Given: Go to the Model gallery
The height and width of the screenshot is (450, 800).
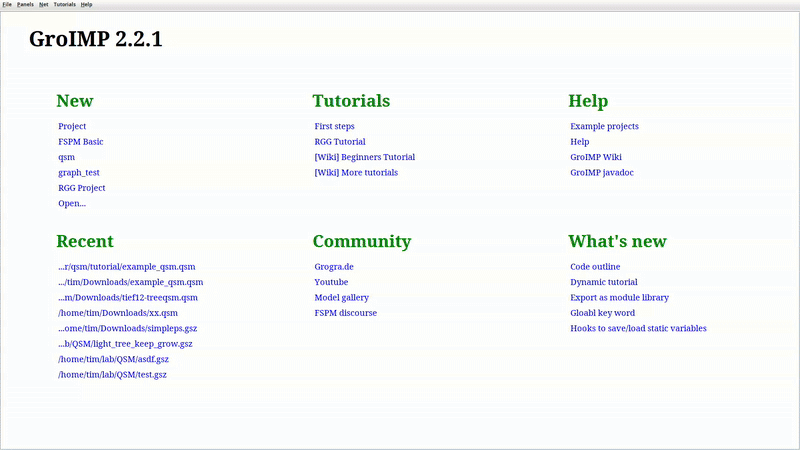Looking at the screenshot, I should (x=341, y=298).
